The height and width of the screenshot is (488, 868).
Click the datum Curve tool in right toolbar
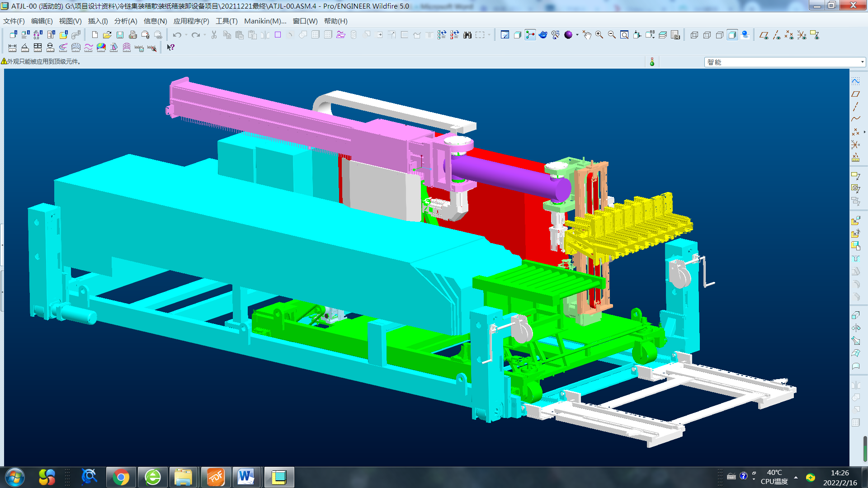[855, 119]
